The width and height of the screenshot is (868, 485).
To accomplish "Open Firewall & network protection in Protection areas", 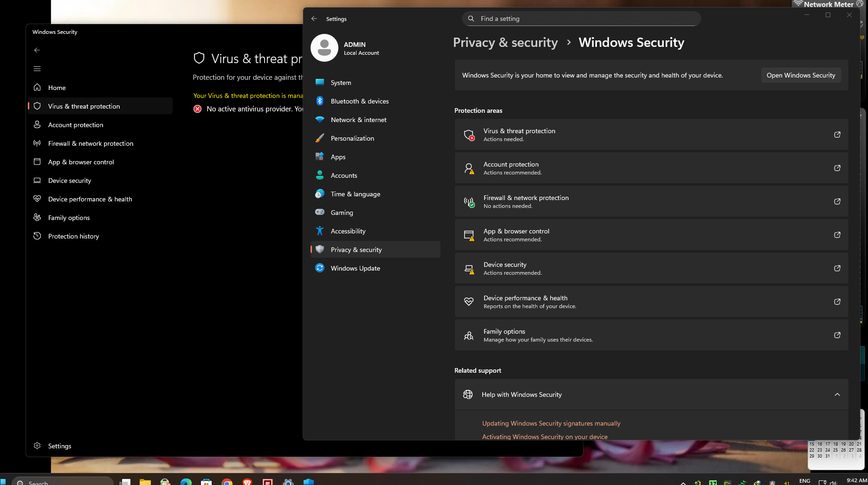I will pos(651,201).
